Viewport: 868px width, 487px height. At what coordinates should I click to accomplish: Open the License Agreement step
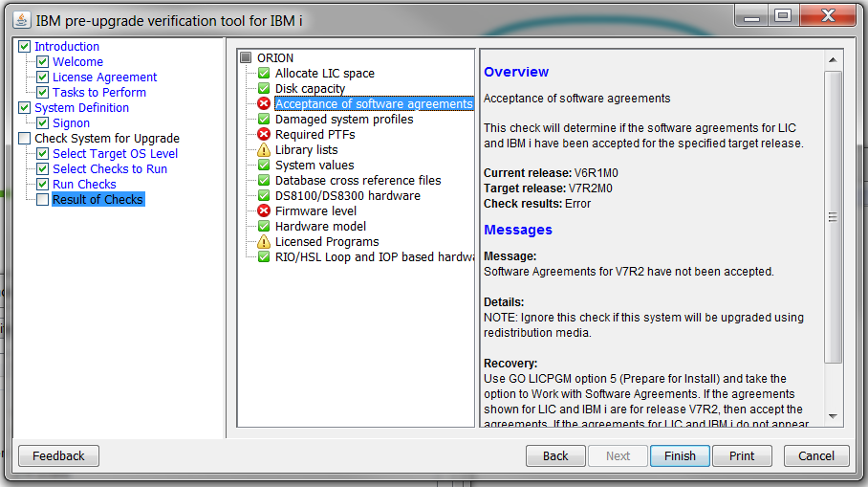pos(104,77)
